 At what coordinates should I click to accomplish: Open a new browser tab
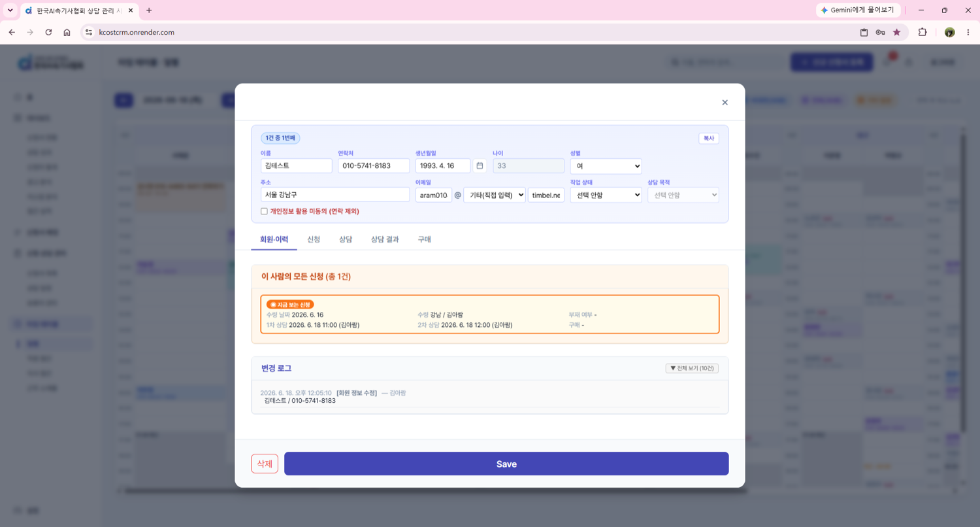pos(149,10)
